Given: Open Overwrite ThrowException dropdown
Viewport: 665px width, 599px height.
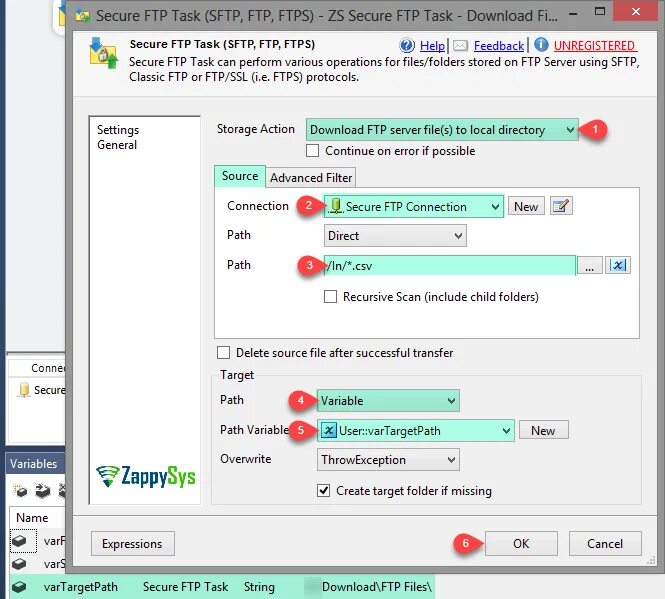Looking at the screenshot, I should pyautogui.click(x=388, y=459).
